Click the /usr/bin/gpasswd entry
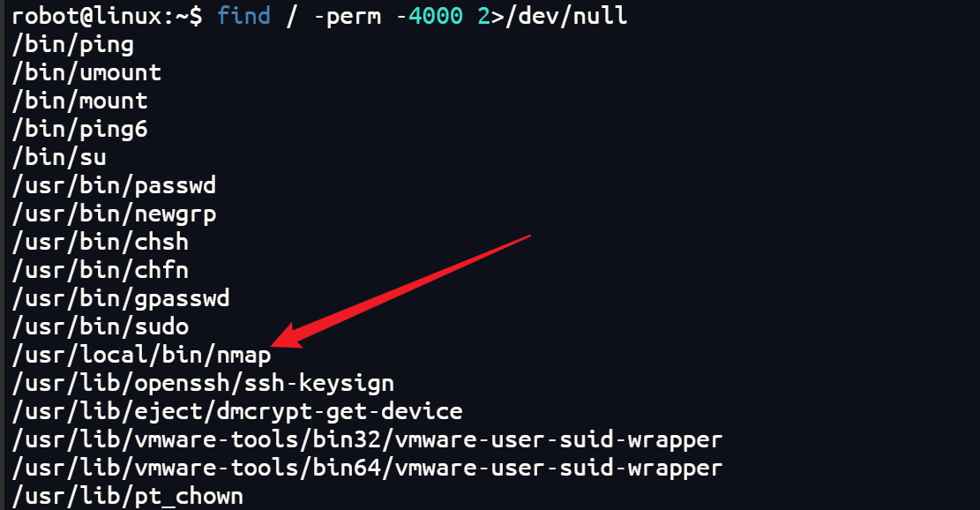Screen dimensions: 980x510 point(121,298)
